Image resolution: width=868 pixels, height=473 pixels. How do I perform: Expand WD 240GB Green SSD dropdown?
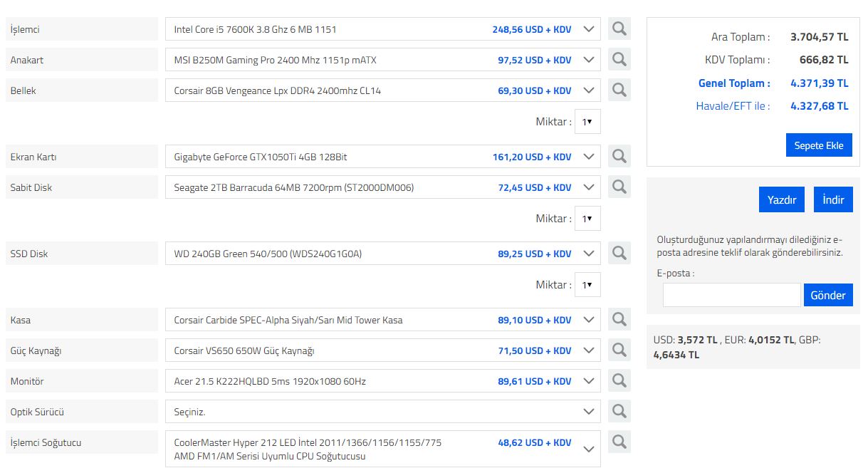383,254
